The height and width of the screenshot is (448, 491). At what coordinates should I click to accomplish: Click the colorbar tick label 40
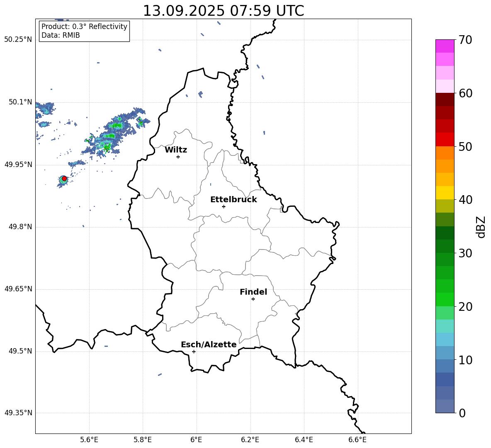[x=465, y=200]
